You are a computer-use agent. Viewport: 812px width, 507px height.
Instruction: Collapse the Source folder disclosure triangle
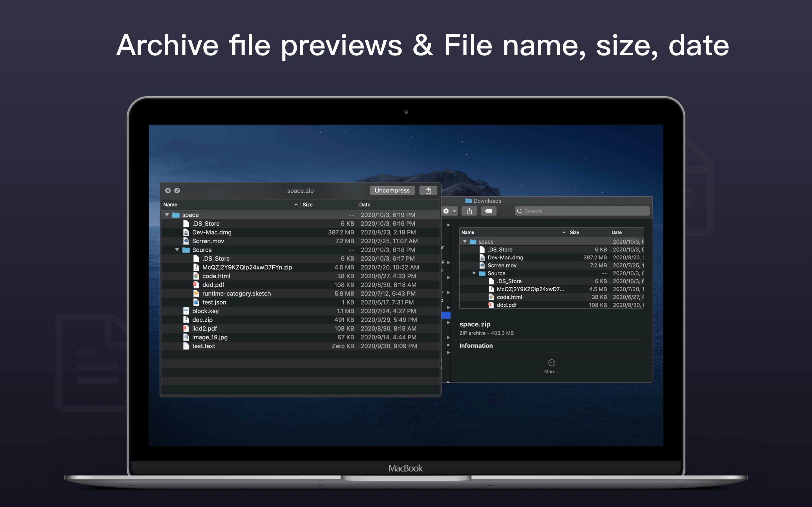(178, 250)
